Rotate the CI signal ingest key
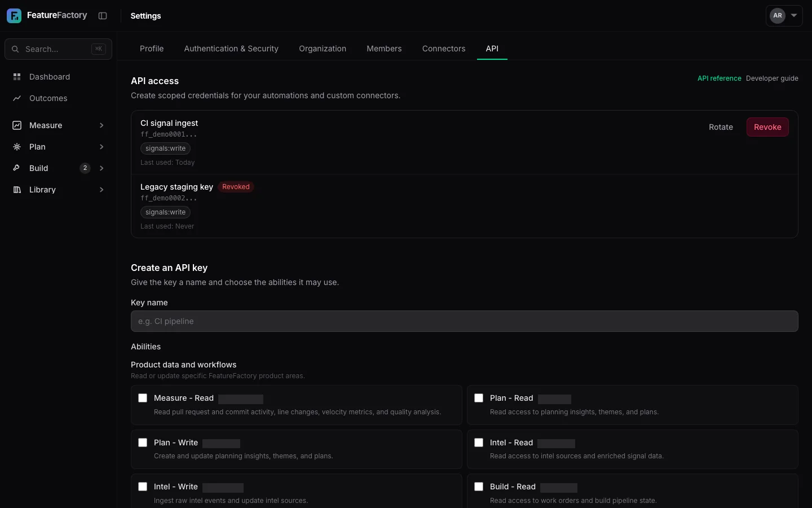 click(721, 127)
